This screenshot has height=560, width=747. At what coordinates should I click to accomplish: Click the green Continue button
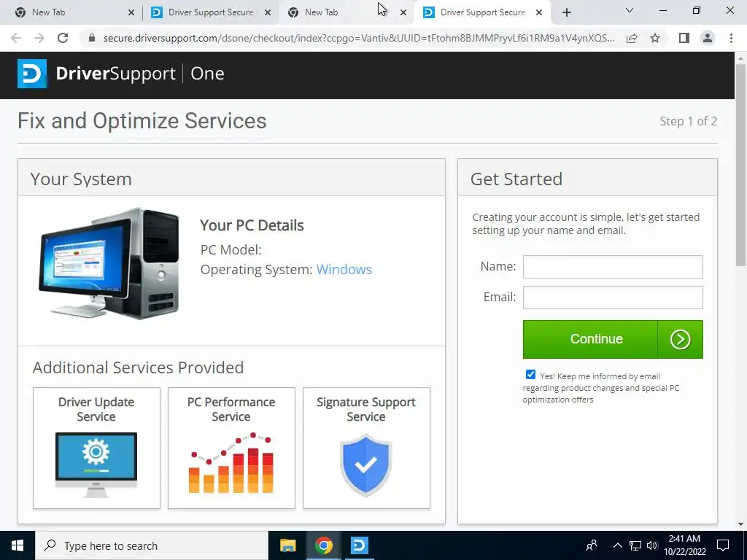pos(613,340)
